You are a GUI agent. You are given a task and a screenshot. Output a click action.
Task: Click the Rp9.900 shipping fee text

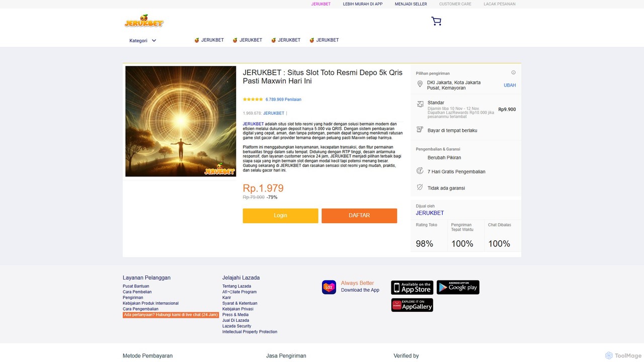(x=507, y=109)
